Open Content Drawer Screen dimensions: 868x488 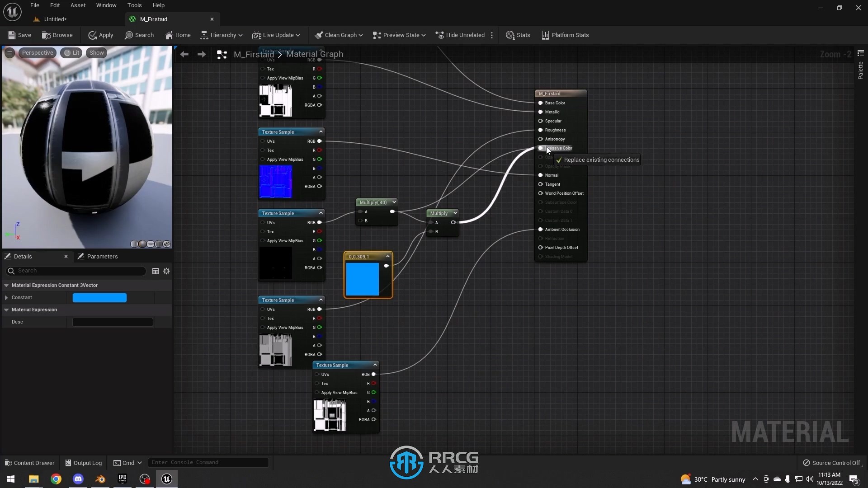click(x=29, y=463)
